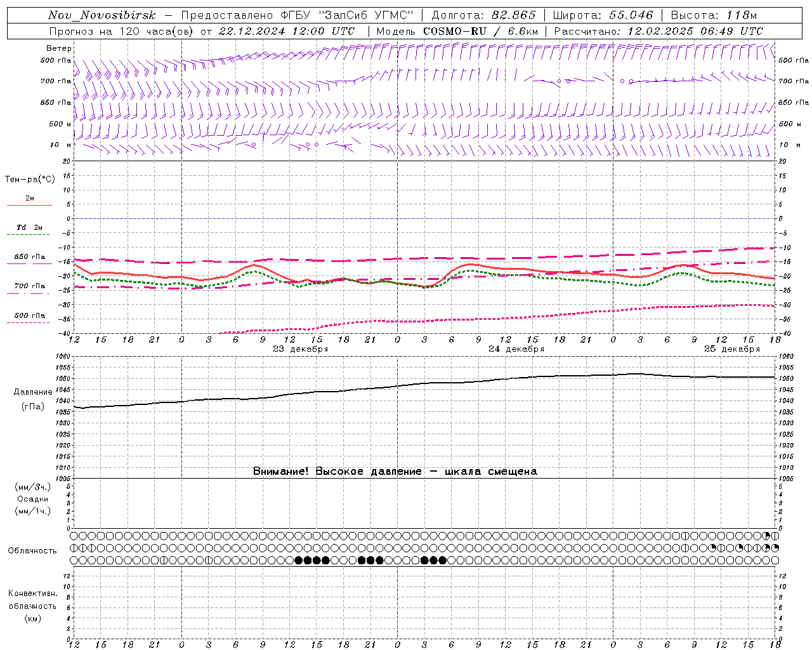Click the latitude value Широта: 55.046

point(603,15)
